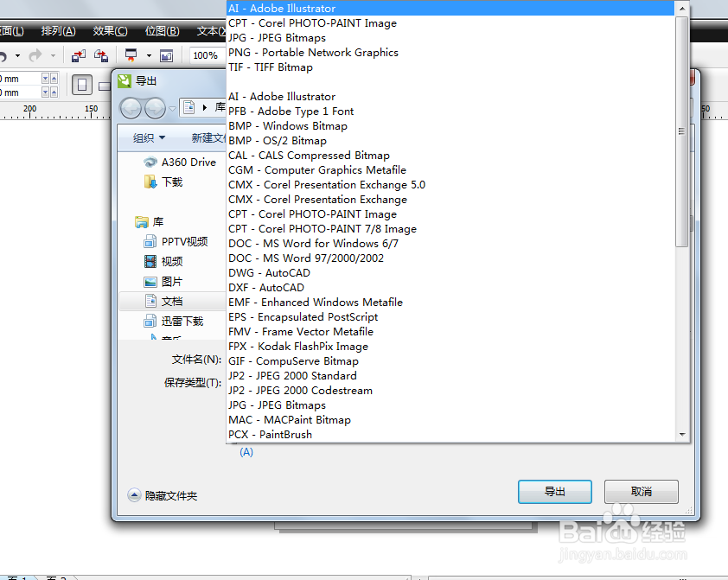Image resolution: width=728 pixels, height=580 pixels.
Task: Go forward in the export dialog
Action: pos(155,109)
